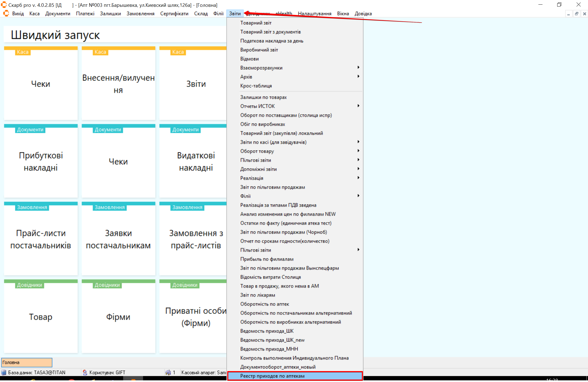Image resolution: width=588 pixels, height=382 pixels.
Task: Launch the Прайс-листи постачальників tile
Action: coord(41,239)
